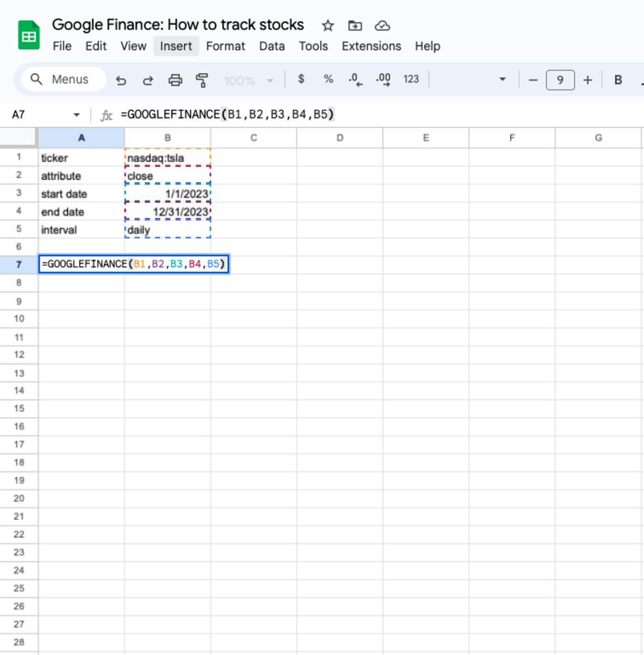Select column F header
Viewport: 644px width, 655px height.
pyautogui.click(x=512, y=138)
